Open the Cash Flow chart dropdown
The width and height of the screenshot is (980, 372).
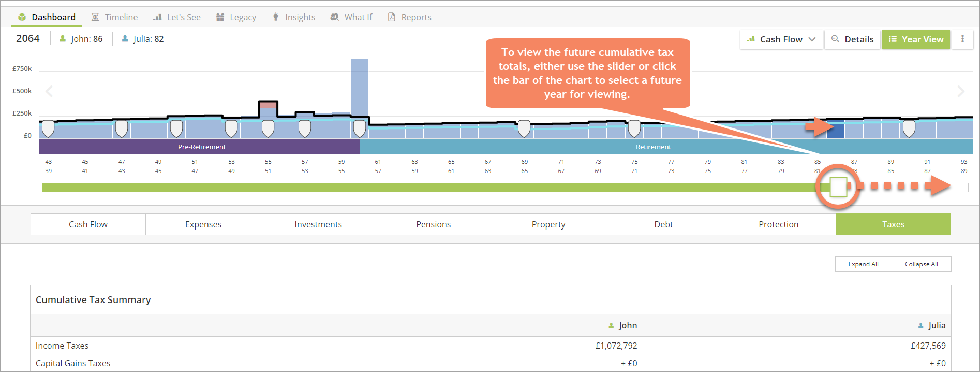tap(781, 39)
